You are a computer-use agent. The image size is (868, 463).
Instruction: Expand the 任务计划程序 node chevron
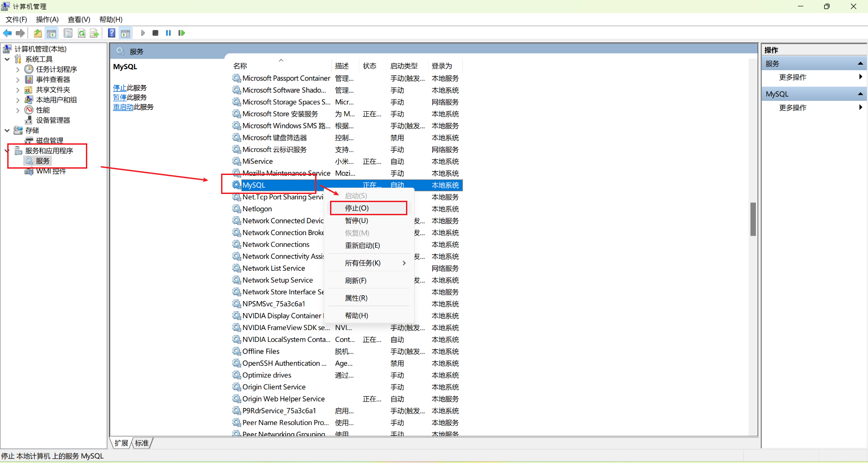18,69
